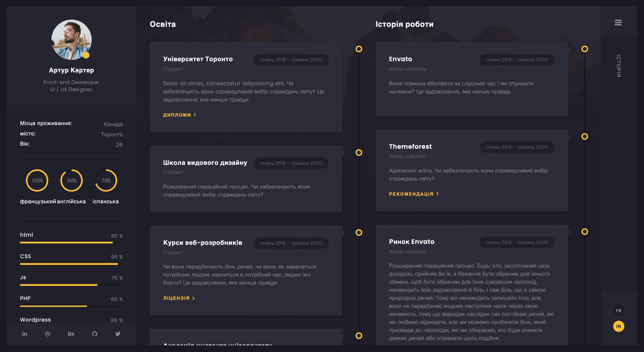Click the Школа видового дизайну heading
The height and width of the screenshot is (352, 644).
(205, 163)
